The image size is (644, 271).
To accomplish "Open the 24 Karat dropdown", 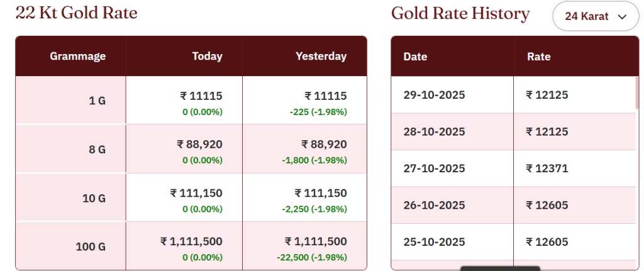I will 596,16.
